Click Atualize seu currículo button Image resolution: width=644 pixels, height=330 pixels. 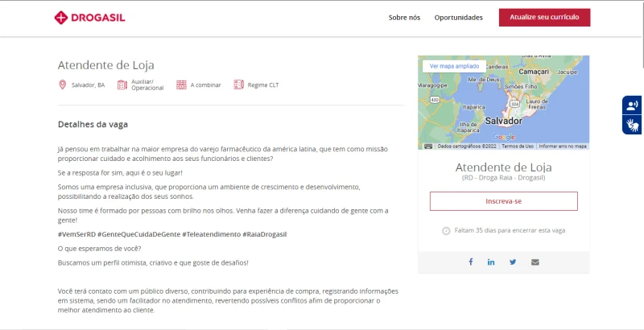[544, 17]
